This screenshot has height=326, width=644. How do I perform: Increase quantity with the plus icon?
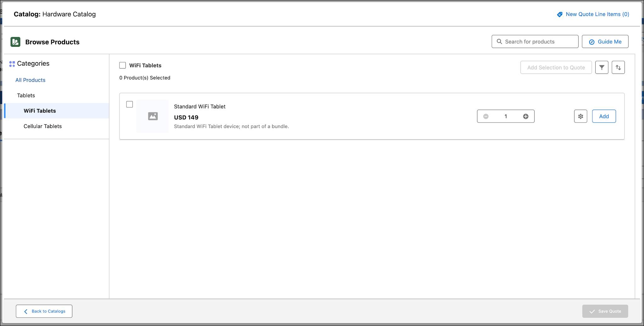pos(526,116)
